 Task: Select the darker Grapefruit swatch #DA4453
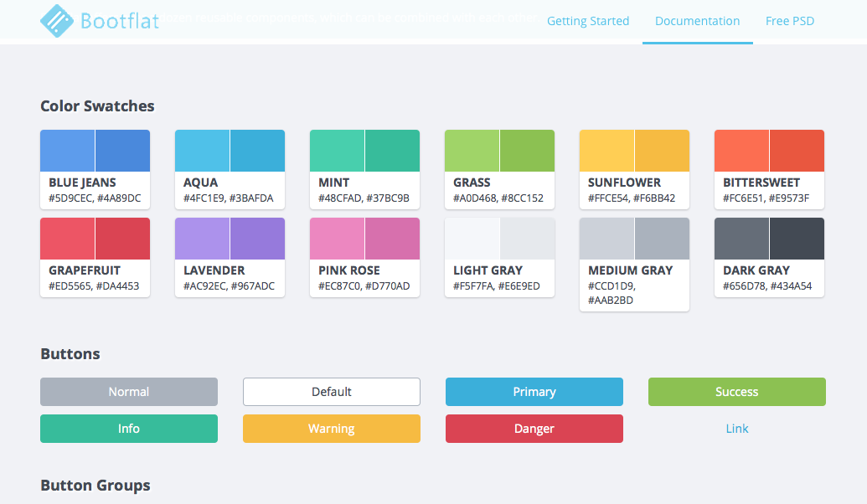123,239
